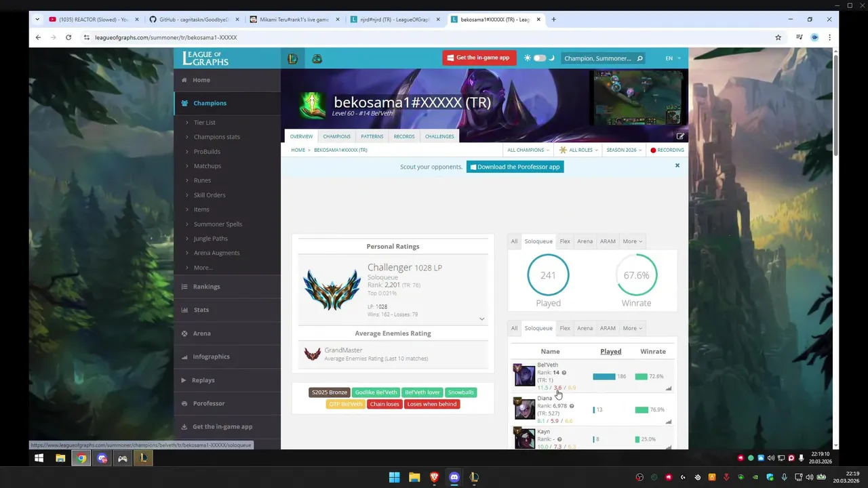The width and height of the screenshot is (868, 488).
Task: Click the red Get the in-game app button
Action: pos(479,58)
